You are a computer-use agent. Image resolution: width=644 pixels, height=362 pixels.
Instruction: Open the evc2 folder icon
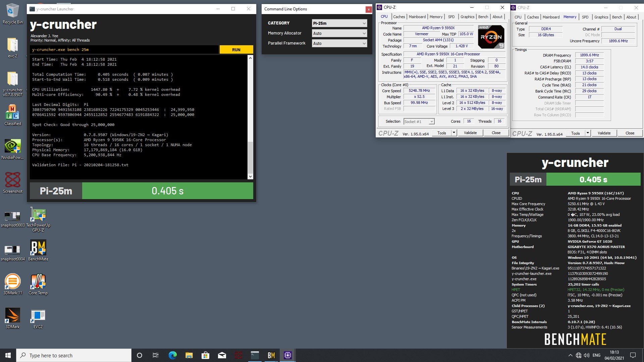pos(12,48)
